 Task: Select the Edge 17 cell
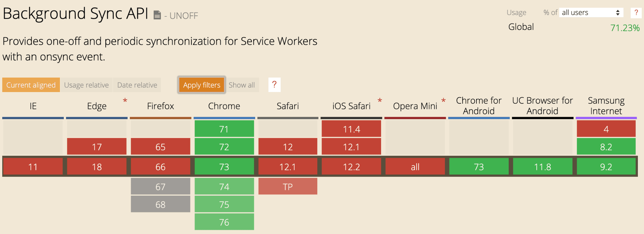(97, 147)
